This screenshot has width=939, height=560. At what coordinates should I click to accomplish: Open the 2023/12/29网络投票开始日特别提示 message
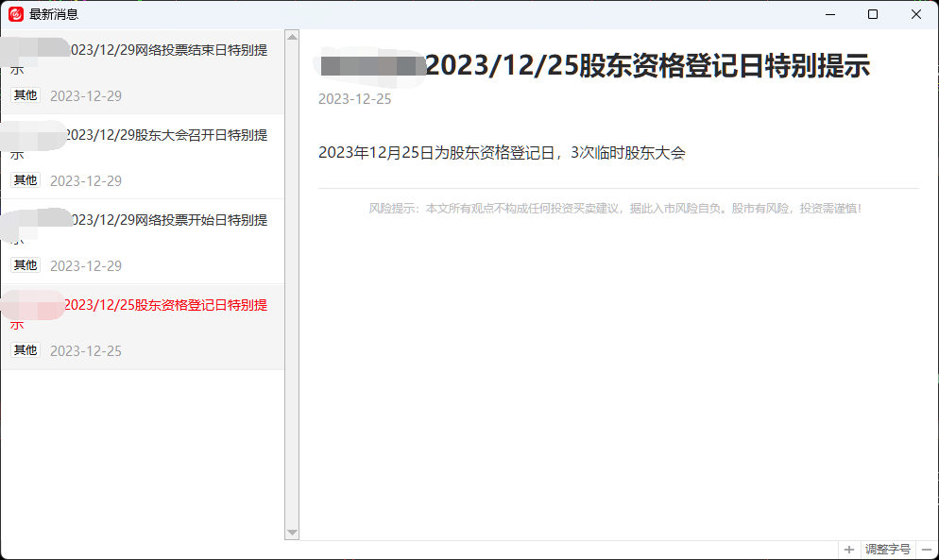click(142, 229)
